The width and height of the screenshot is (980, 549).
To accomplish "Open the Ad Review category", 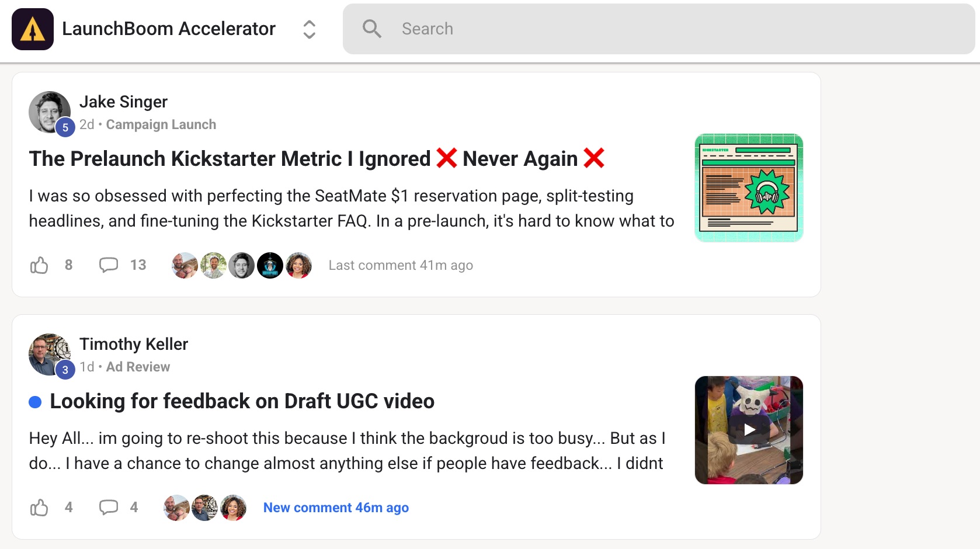I will click(x=138, y=367).
